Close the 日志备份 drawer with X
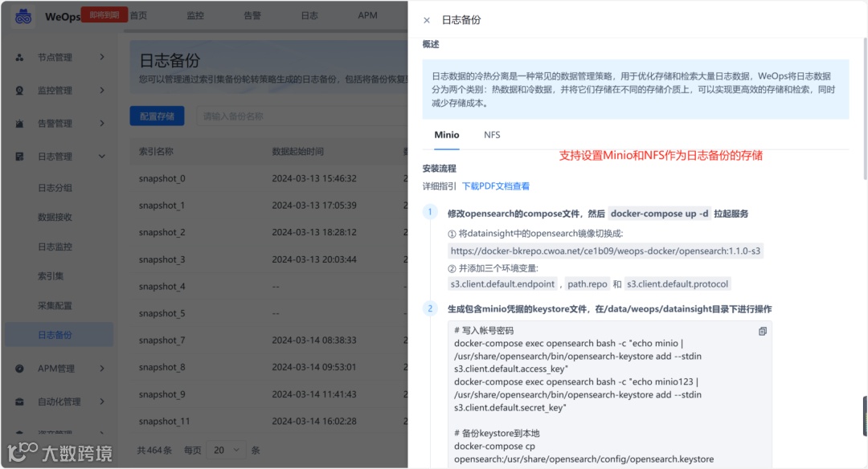 (x=426, y=20)
